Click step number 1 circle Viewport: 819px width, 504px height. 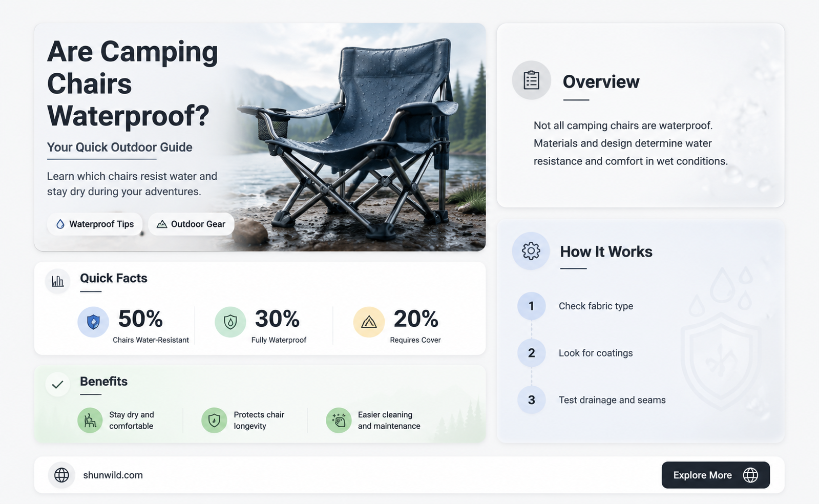[532, 306]
